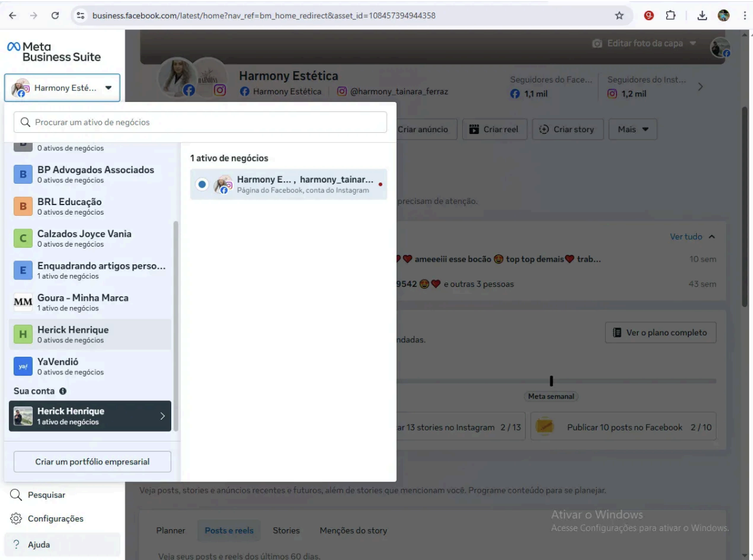Click the Criar reel button
753x560 pixels.
click(495, 129)
